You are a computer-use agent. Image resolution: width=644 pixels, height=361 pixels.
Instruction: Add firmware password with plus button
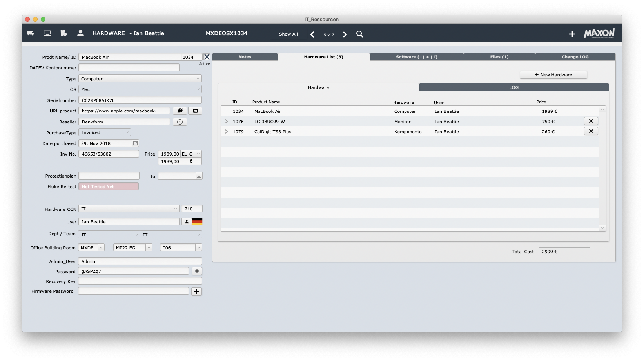point(197,291)
